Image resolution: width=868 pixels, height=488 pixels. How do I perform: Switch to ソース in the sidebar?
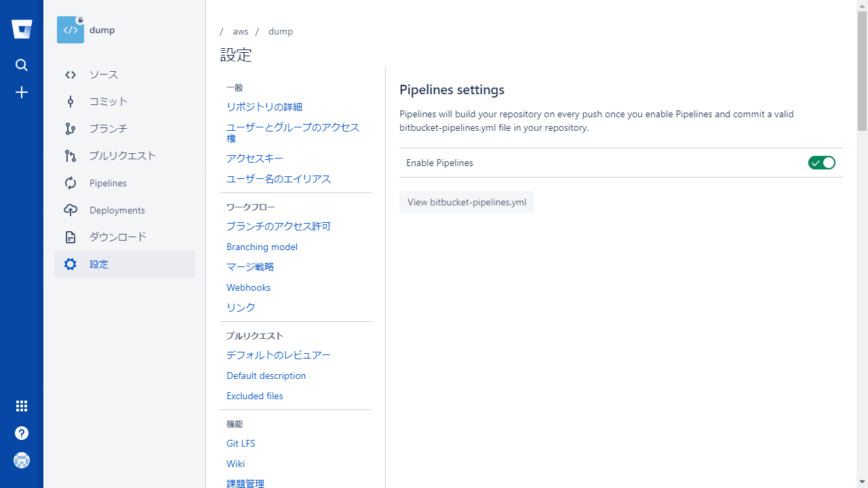[102, 75]
